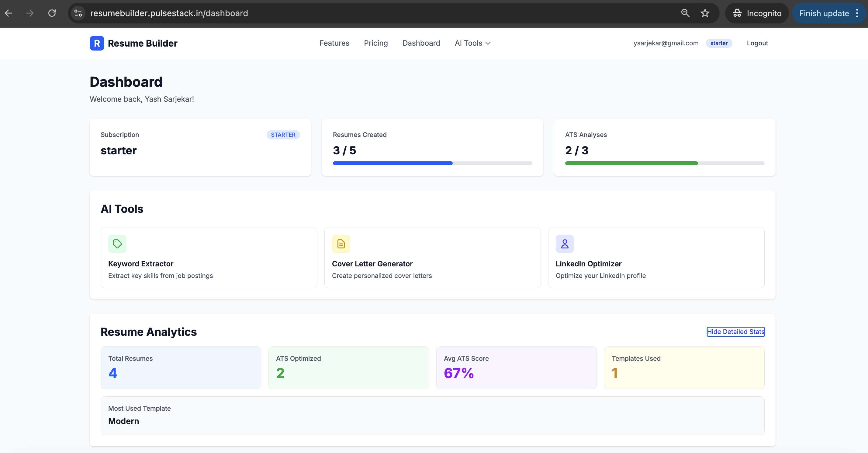Click the green Keyword Extractor tag icon
The image size is (868, 453).
[x=117, y=244]
